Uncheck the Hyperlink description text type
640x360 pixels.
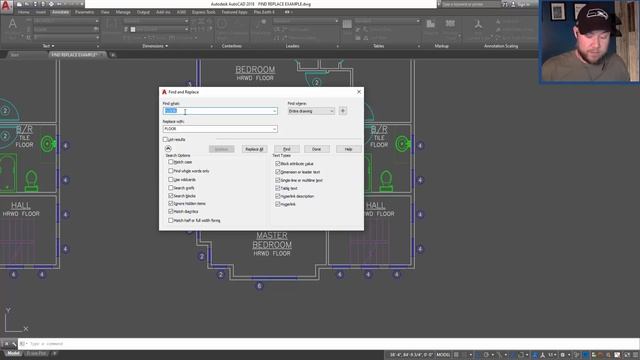pos(278,196)
